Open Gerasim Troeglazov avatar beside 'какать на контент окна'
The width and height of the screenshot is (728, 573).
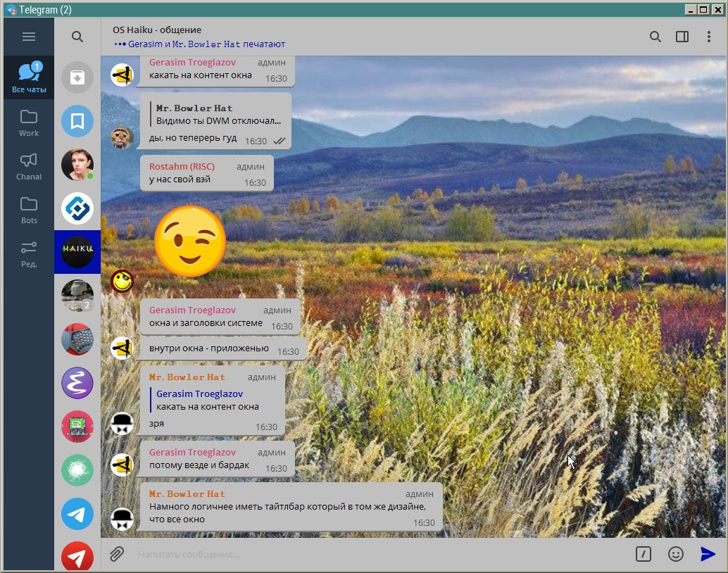click(122, 75)
